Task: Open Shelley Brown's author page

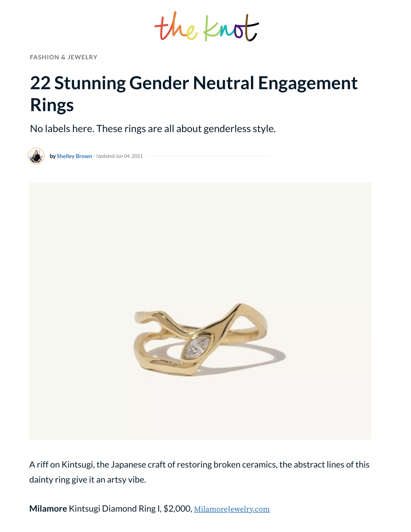Action: (74, 156)
